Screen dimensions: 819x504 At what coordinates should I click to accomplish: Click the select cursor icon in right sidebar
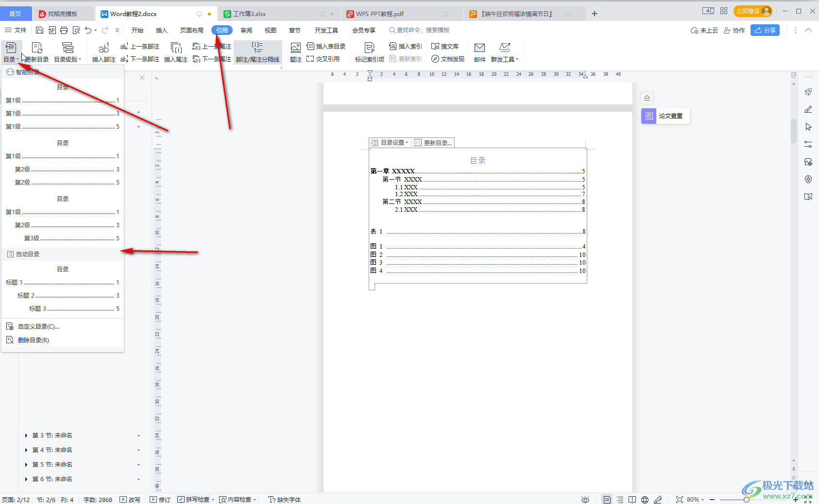point(808,127)
